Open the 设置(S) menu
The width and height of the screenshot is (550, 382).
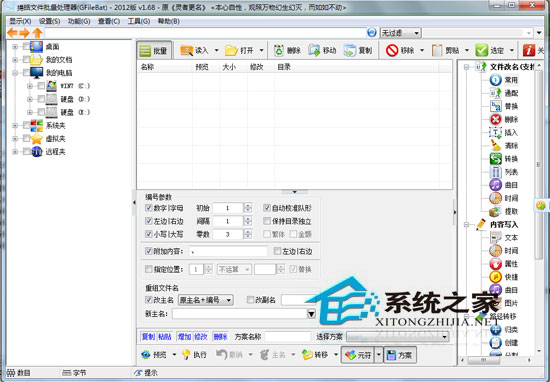click(x=49, y=21)
